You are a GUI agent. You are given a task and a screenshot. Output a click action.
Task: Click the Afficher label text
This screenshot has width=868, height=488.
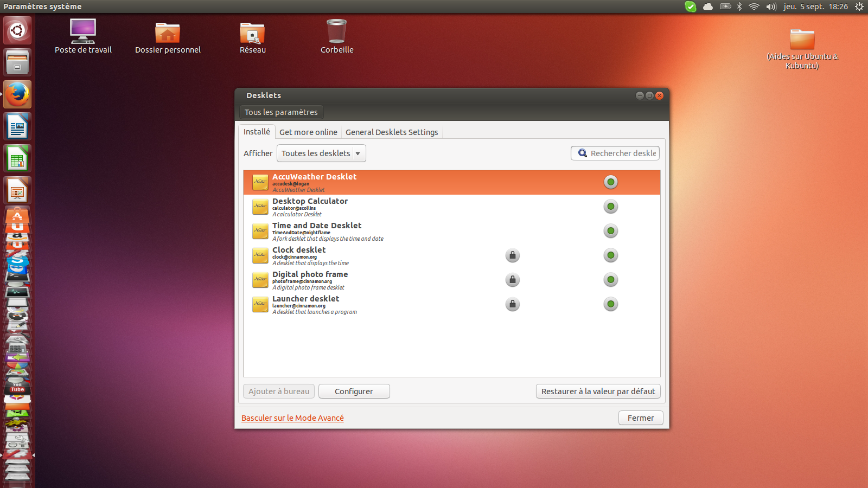coord(258,153)
